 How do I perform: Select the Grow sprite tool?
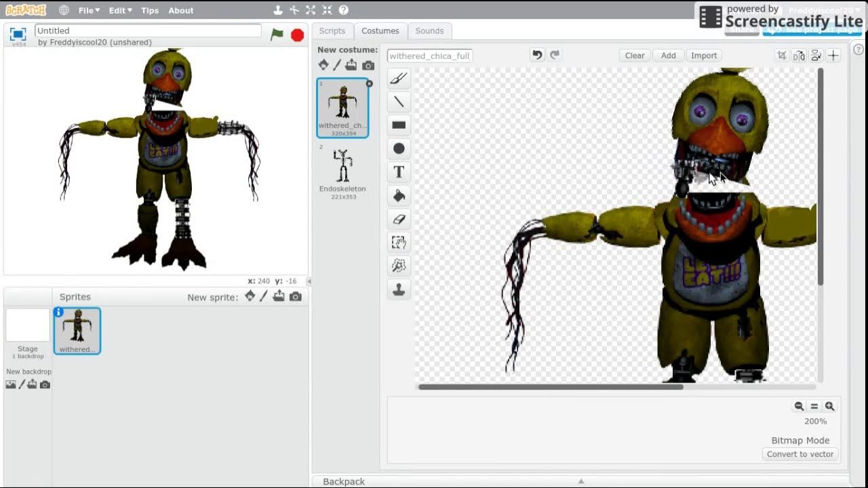[x=311, y=10]
